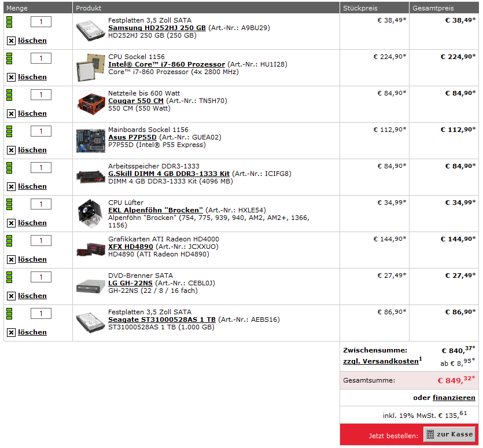Click green availability indicator for G.Skill DIMM kit

tap(9, 168)
